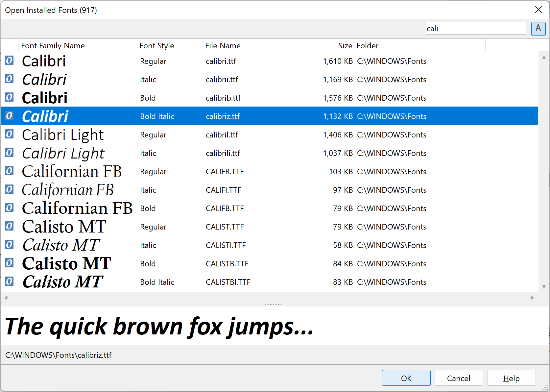Open Help for this dialog
The image size is (550, 392).
tap(511, 378)
